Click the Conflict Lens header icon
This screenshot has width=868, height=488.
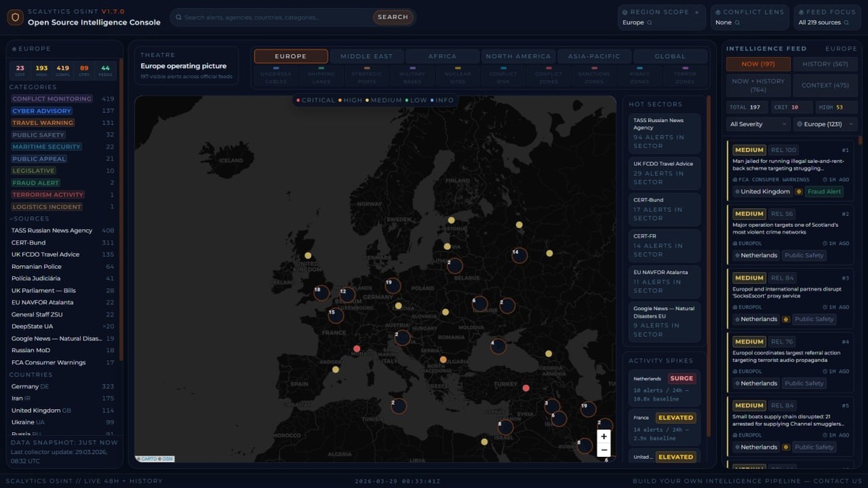click(x=718, y=12)
